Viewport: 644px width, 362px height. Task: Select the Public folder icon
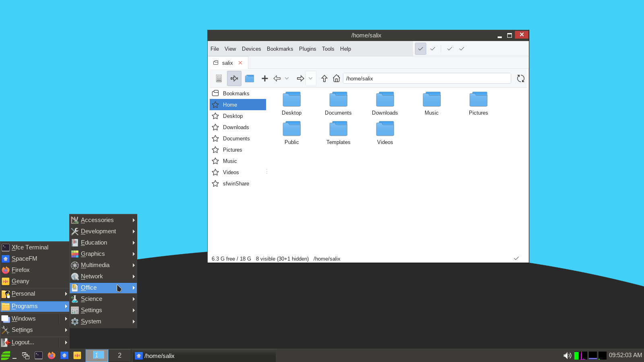[x=292, y=129]
